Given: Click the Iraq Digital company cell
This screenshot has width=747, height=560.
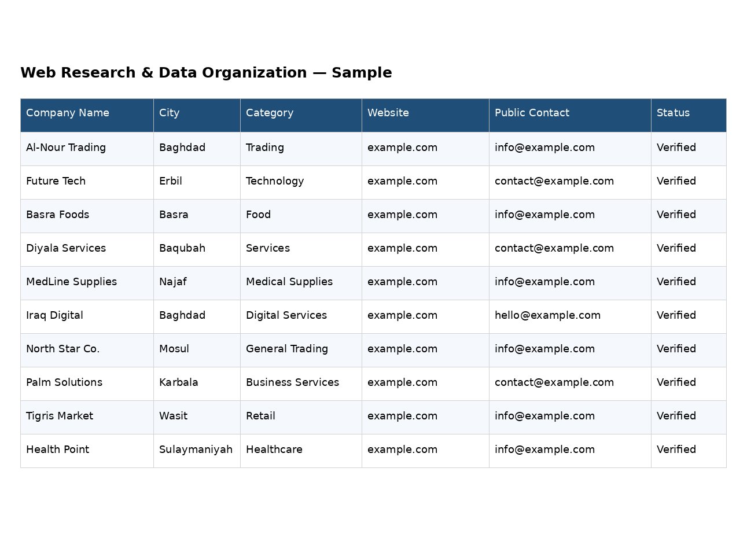Looking at the screenshot, I should pos(87,316).
